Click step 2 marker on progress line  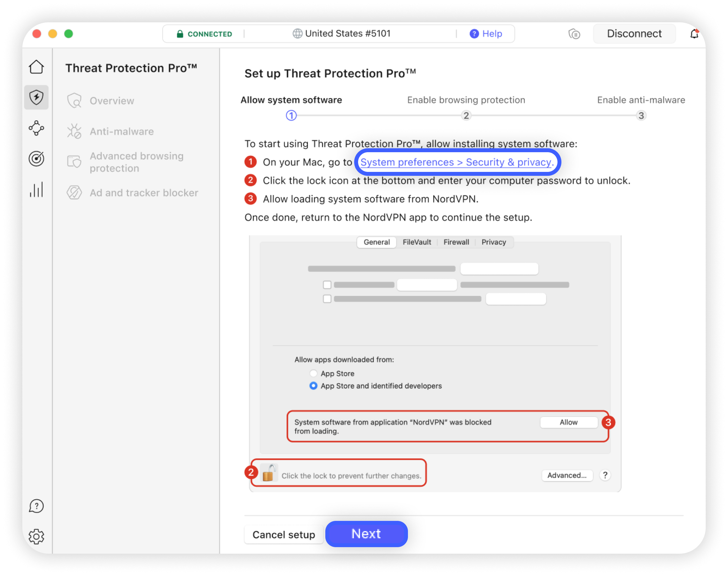(466, 116)
